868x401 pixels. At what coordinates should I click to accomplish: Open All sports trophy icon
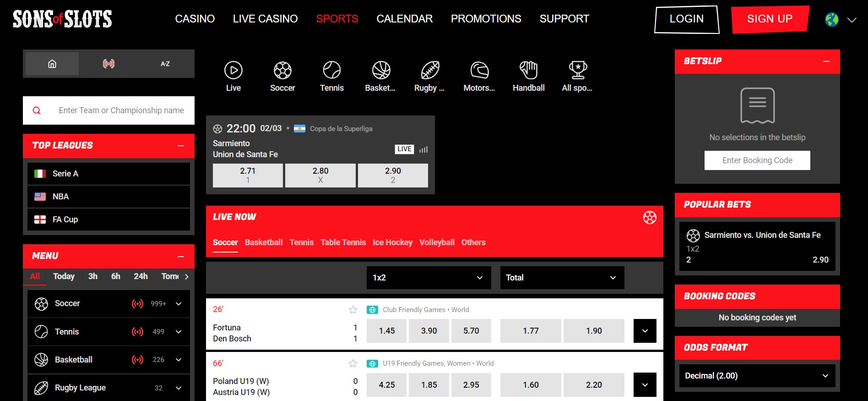pos(578,71)
